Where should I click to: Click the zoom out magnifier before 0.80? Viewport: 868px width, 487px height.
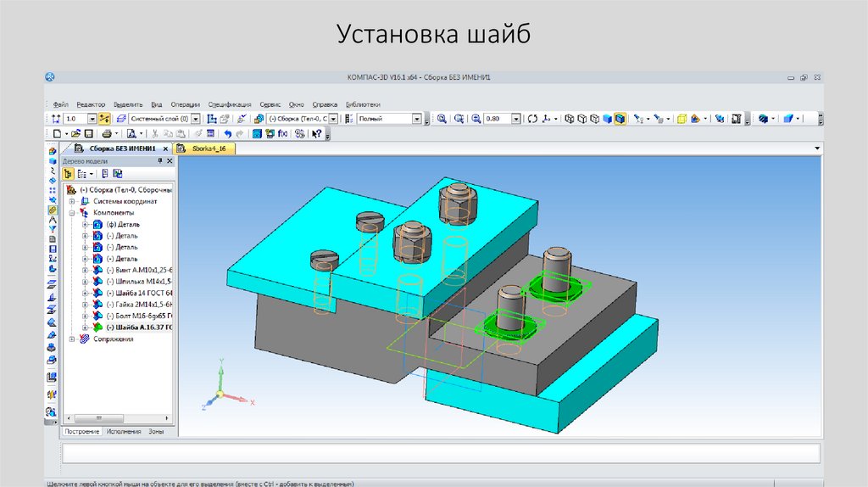tap(476, 119)
